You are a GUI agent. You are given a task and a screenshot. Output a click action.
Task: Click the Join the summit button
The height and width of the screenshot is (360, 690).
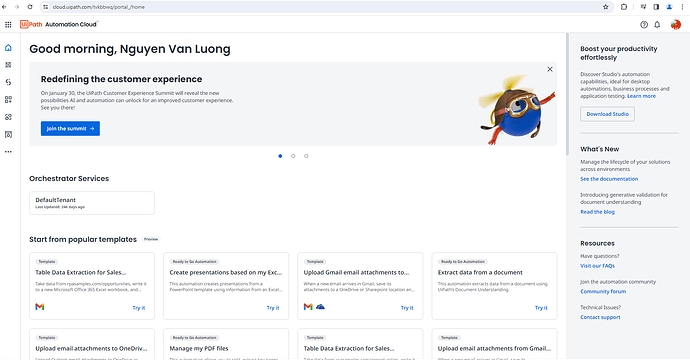pyautogui.click(x=70, y=129)
